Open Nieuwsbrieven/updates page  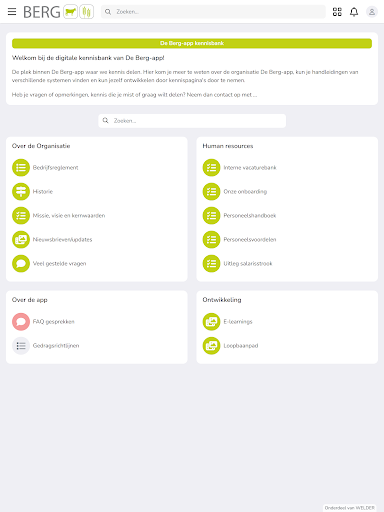62,240
